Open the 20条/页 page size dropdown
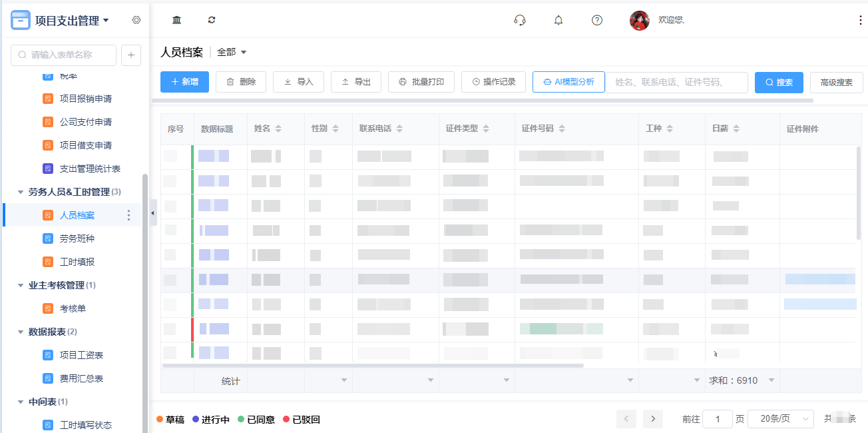This screenshot has width=868, height=433. 781,418
